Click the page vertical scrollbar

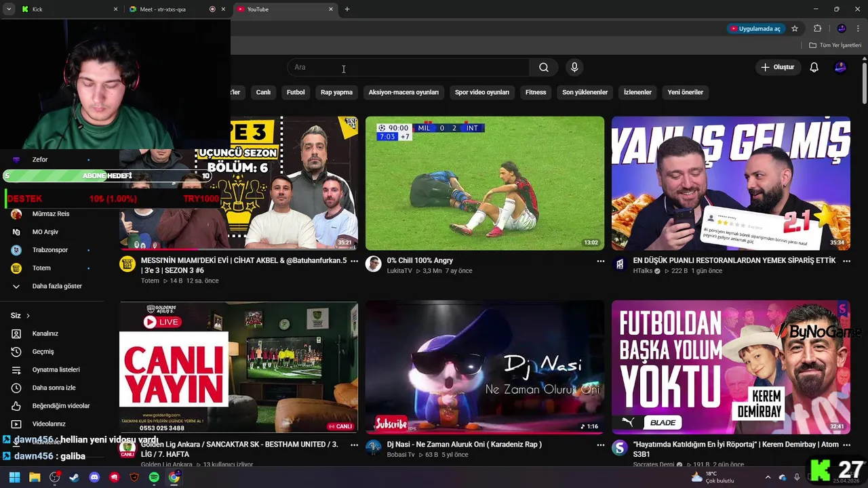(865, 84)
